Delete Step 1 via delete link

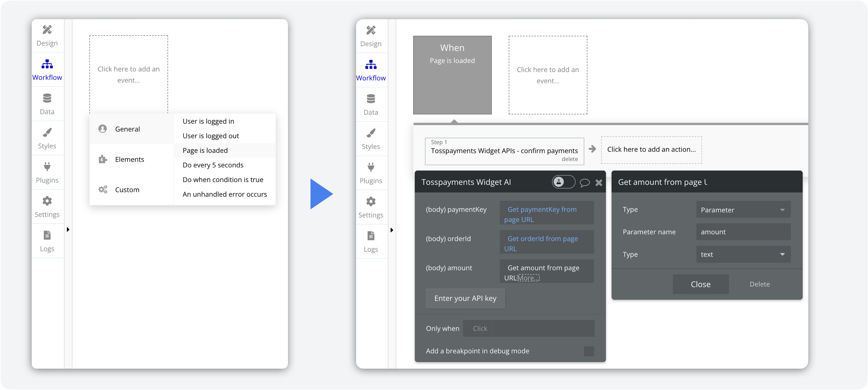click(x=569, y=159)
